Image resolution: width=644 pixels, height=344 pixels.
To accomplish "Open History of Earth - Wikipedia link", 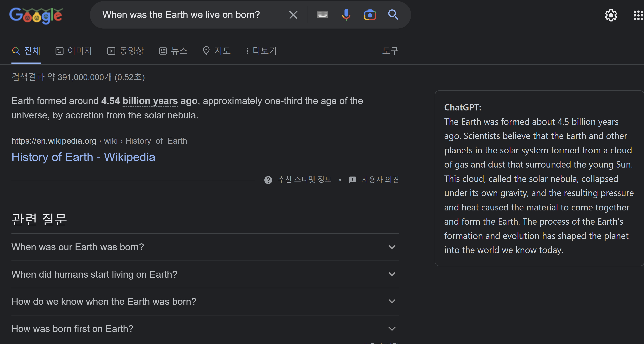I will coord(83,157).
